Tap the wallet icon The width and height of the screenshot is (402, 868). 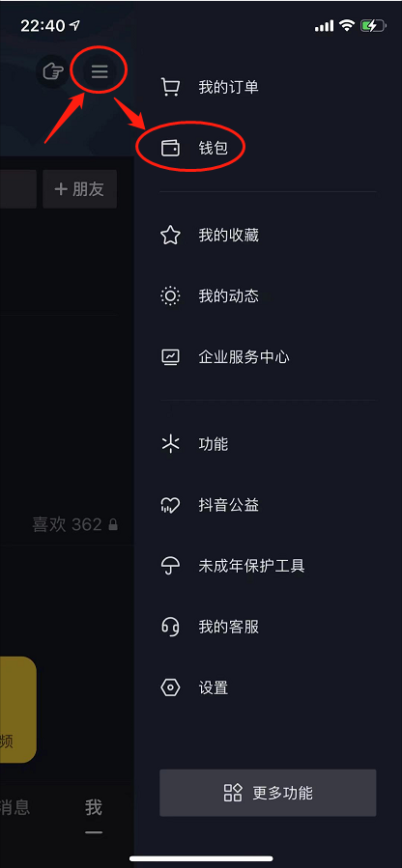170,149
